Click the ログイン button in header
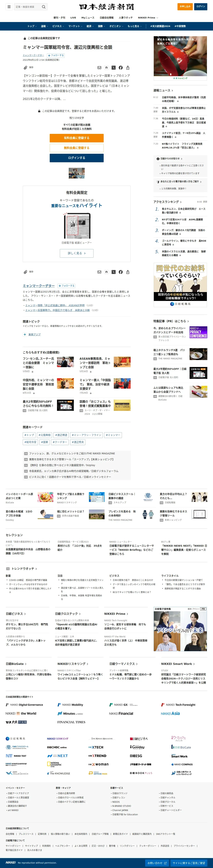Screen dimensions: 213x868 (201, 6)
